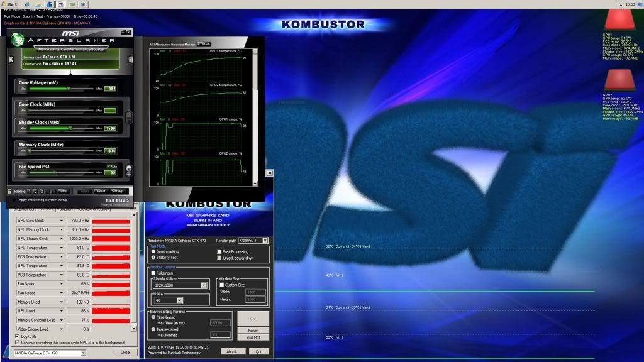
Task: Toggle Continue refreshing in background checkbox
Action: (17, 343)
